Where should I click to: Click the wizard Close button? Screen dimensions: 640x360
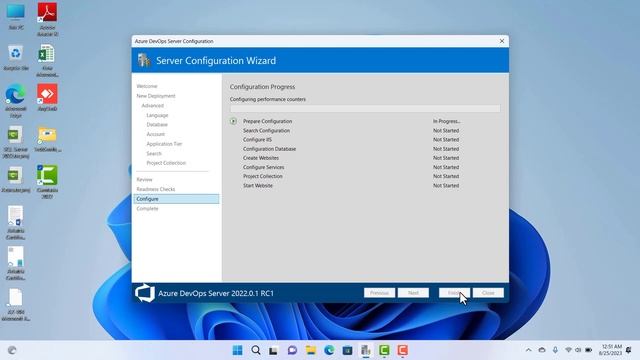coord(488,293)
